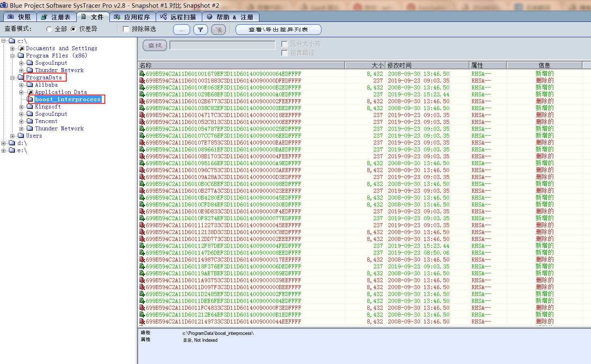The width and height of the screenshot is (591, 364).
Task: Enable the 排除筛选 checkbox
Action: pos(126,29)
